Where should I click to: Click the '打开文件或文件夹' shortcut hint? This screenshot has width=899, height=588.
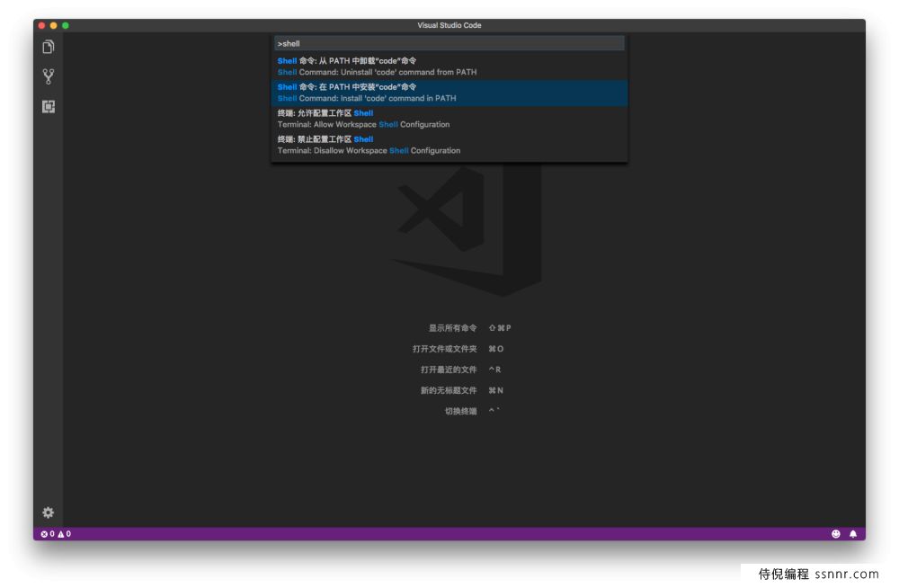coord(444,349)
